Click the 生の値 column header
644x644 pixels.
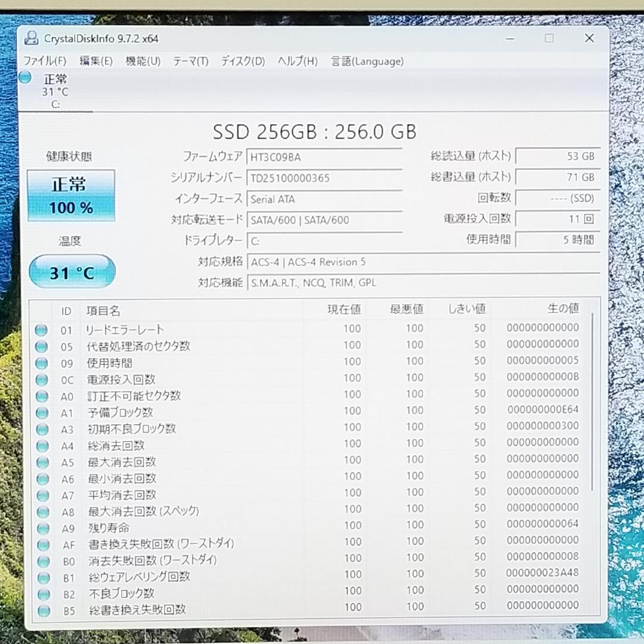pyautogui.click(x=537, y=308)
